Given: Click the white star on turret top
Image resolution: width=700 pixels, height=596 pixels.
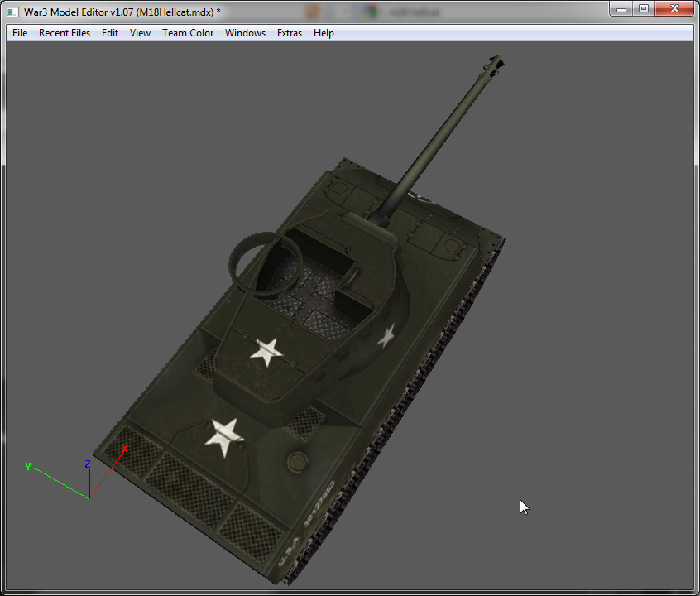Looking at the screenshot, I should point(266,352).
